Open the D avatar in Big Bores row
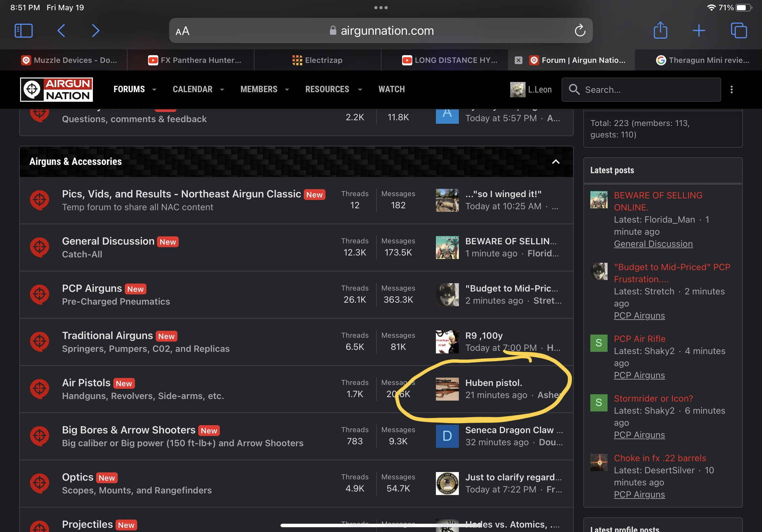The height and width of the screenshot is (532, 762). tap(447, 436)
